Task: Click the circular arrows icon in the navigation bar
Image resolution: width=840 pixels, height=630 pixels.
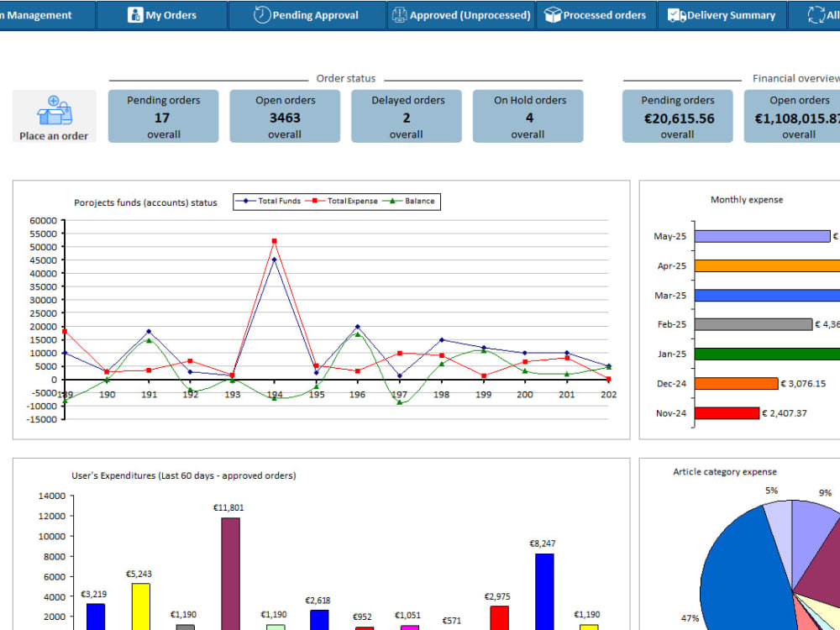Action: [x=816, y=15]
